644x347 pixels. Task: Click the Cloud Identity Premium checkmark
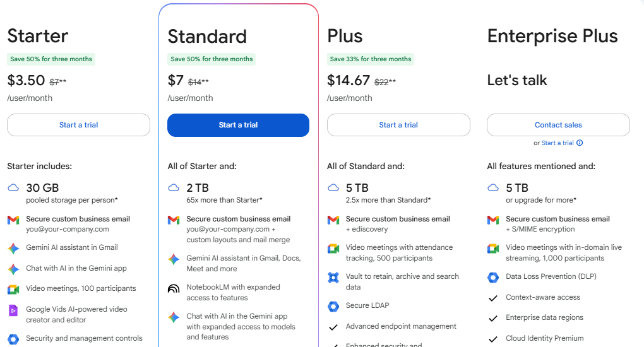pos(493,339)
